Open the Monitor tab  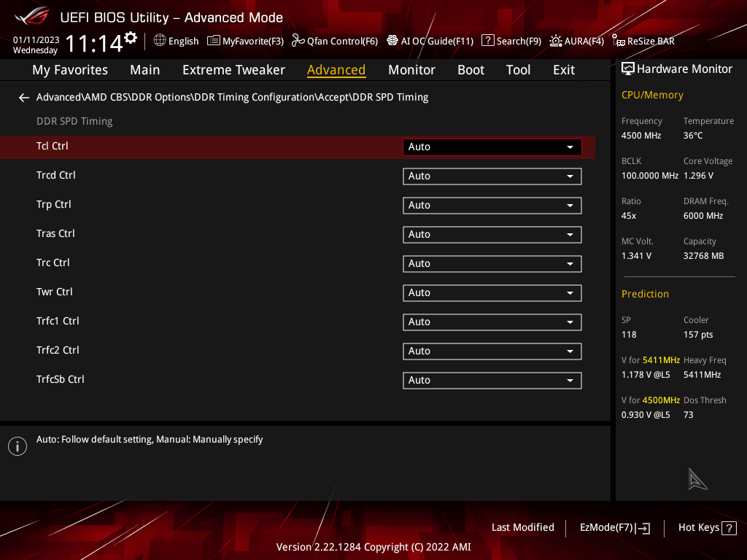click(x=411, y=70)
